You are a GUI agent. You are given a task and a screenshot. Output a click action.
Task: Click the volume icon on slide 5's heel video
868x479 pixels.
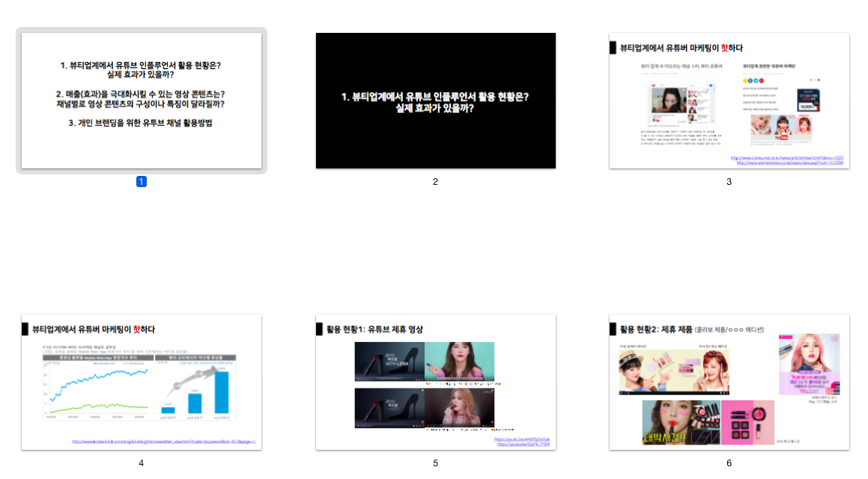pyautogui.click(x=365, y=379)
